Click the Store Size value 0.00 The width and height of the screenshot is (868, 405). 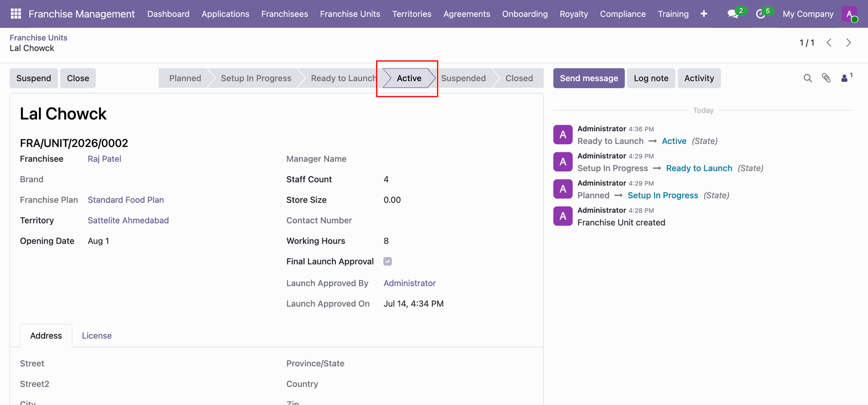pyautogui.click(x=392, y=200)
